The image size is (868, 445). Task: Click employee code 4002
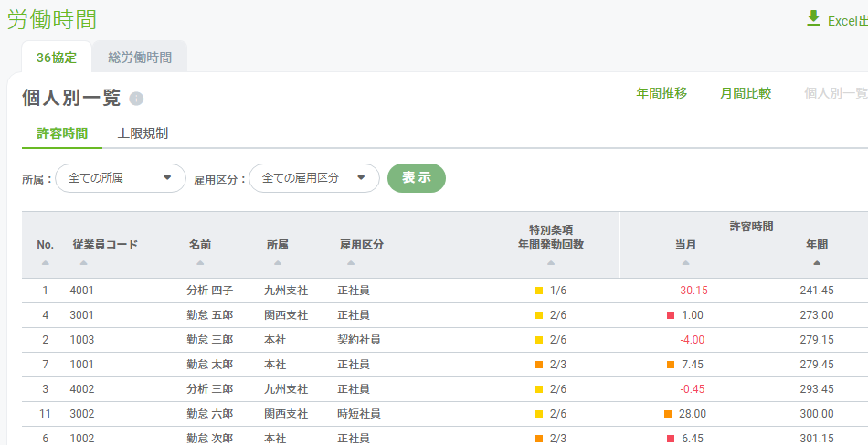[82, 389]
